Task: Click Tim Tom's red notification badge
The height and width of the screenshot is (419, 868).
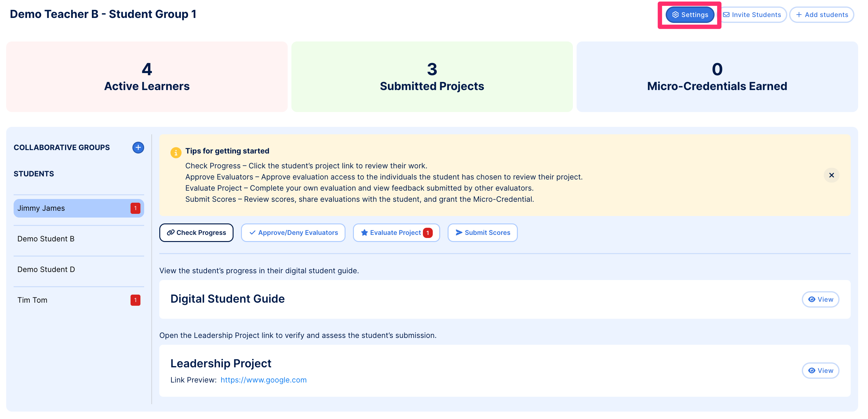Action: tap(135, 300)
